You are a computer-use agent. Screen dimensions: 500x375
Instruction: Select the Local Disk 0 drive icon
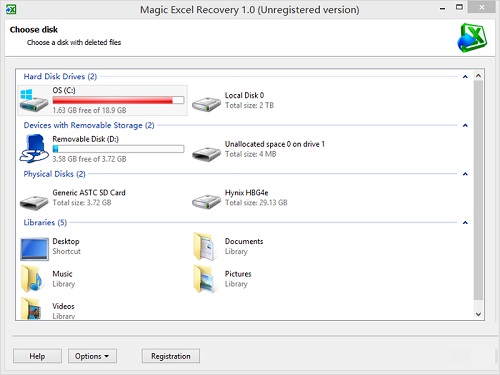206,103
